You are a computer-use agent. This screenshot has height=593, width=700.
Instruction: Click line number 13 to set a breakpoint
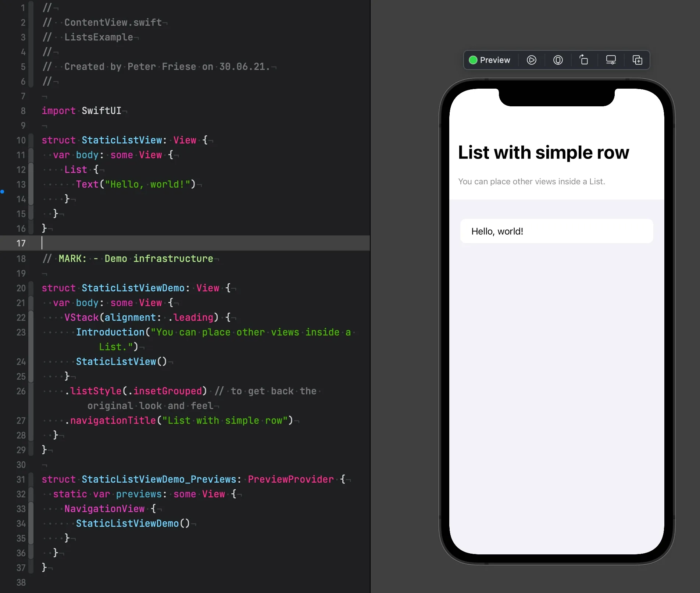click(21, 184)
